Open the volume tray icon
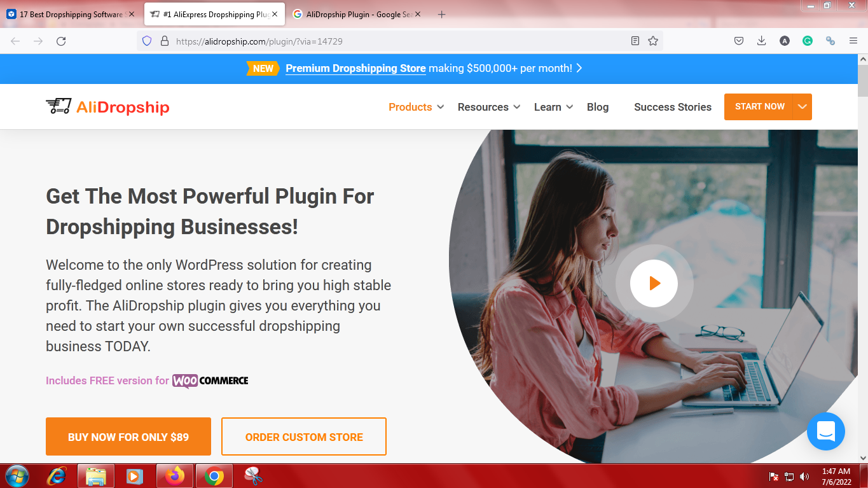The image size is (868, 488). [x=804, y=476]
